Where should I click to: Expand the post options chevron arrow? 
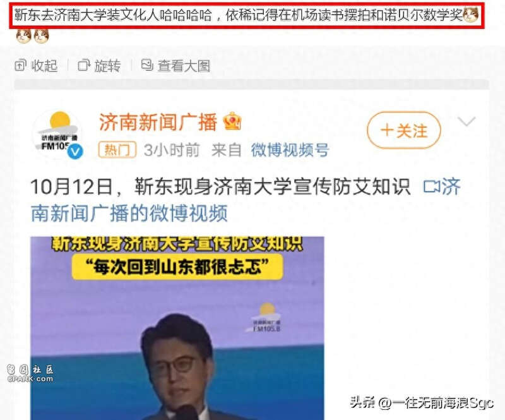[x=466, y=121]
